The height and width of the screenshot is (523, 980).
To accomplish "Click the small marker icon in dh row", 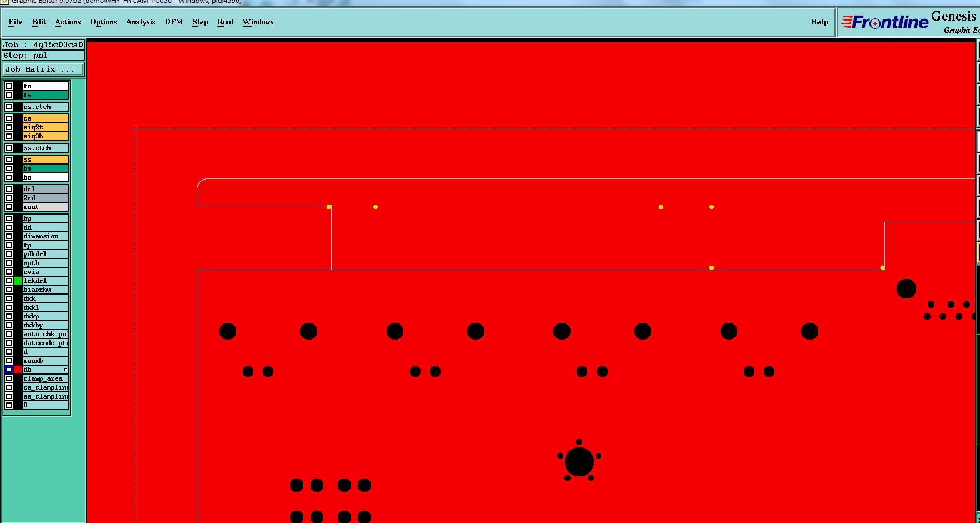I will coord(66,370).
